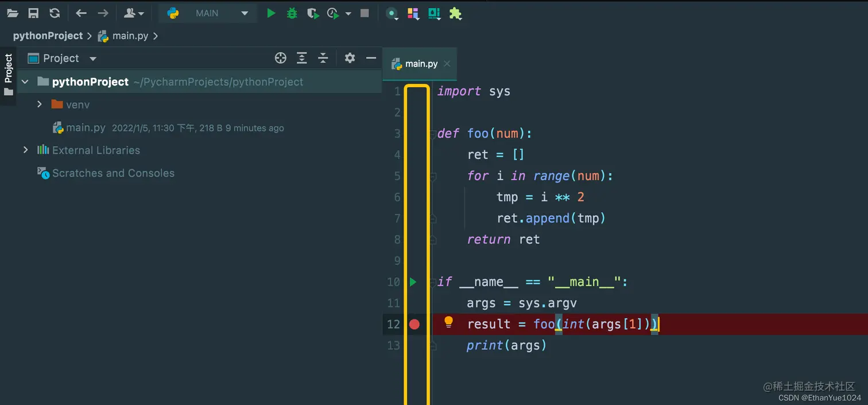This screenshot has width=868, height=405.
Task: Click on 'tmp = i ** 2' code
Action: coord(540,197)
